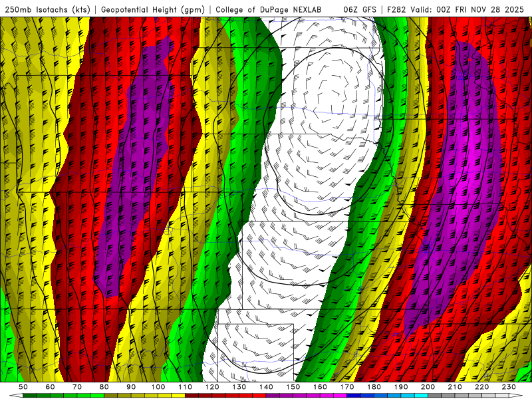This screenshot has width=532, height=399.
Task: Click the 190 value on the legend scale
Action: [401, 387]
